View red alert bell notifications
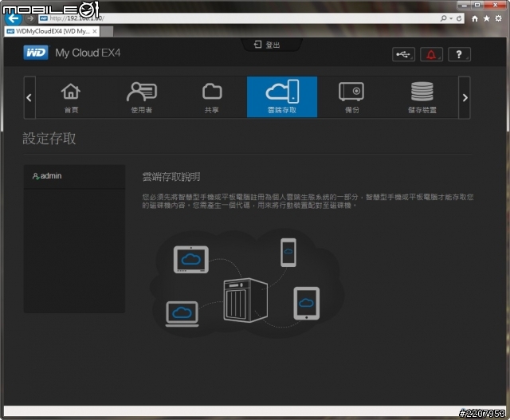Image resolution: width=510 pixels, height=420 pixels. click(431, 54)
